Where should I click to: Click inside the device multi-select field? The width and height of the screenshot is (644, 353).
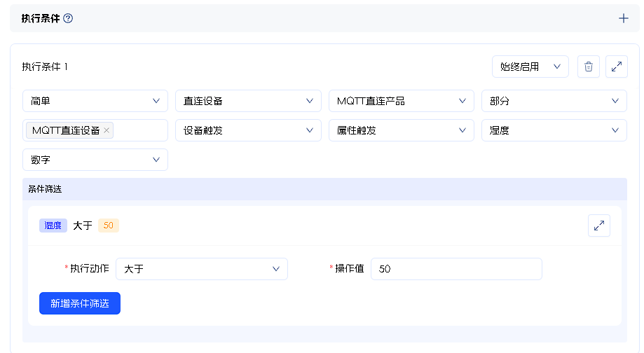(140, 130)
